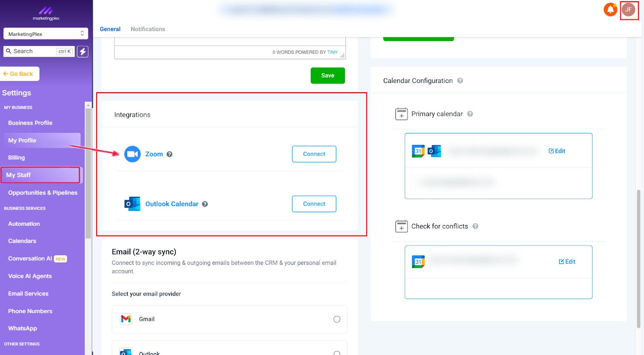Click the Go Back button
This screenshot has height=355, width=644.
coord(20,74)
